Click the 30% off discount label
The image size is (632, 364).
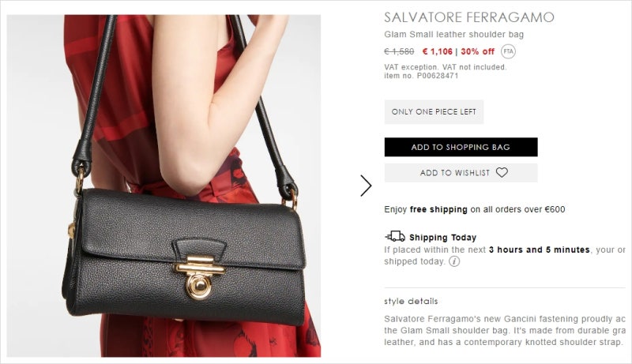pyautogui.click(x=477, y=51)
